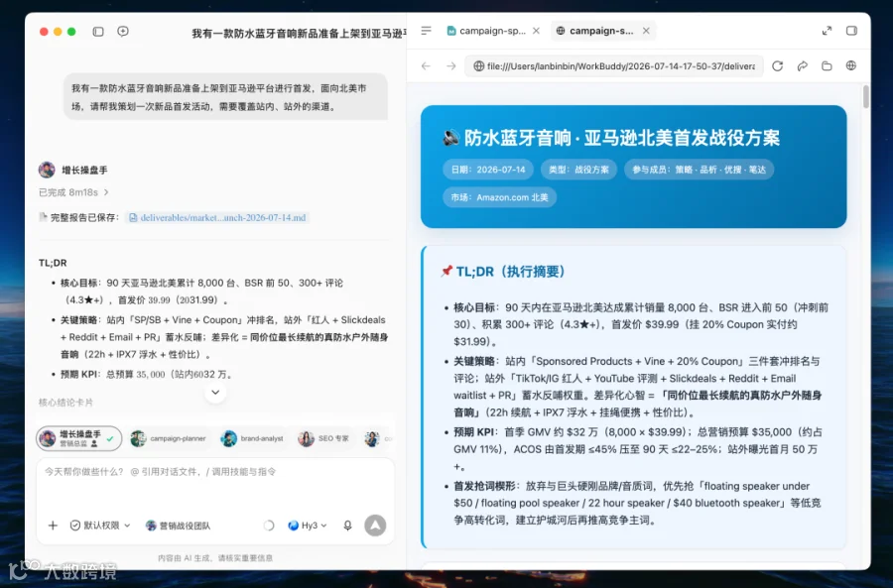This screenshot has height=588, width=893.
Task: Go back in preview browser
Action: [x=426, y=66]
